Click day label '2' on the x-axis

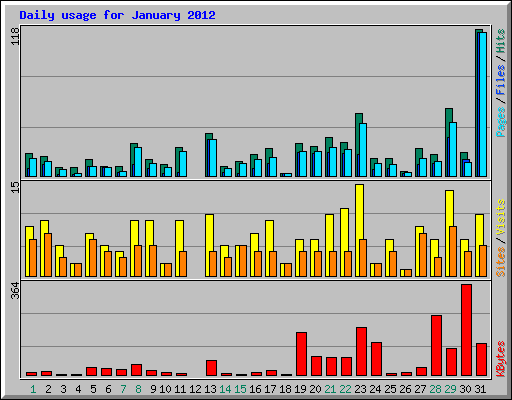(x=48, y=389)
